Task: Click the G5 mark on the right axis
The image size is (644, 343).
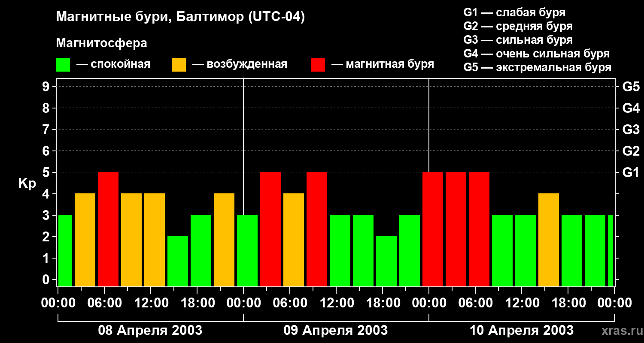Action: click(631, 87)
